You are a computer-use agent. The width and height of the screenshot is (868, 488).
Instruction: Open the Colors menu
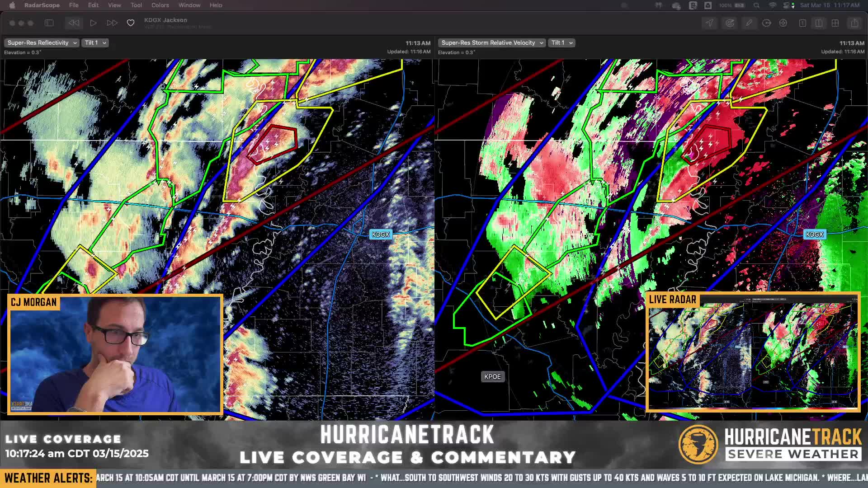(160, 5)
